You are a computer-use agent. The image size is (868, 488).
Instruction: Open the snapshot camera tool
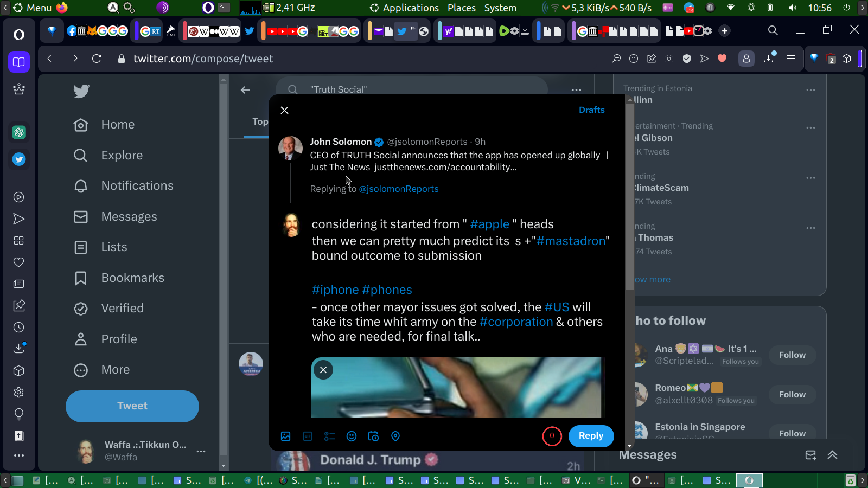tap(669, 59)
